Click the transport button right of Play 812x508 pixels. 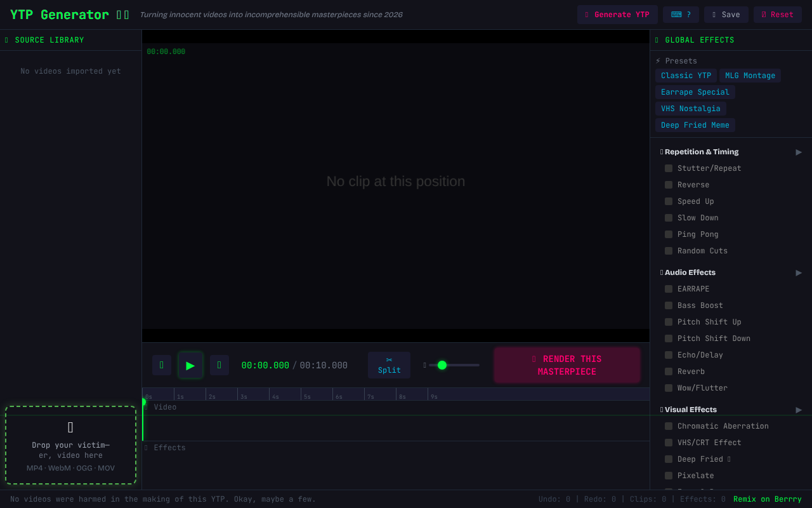pos(219,365)
